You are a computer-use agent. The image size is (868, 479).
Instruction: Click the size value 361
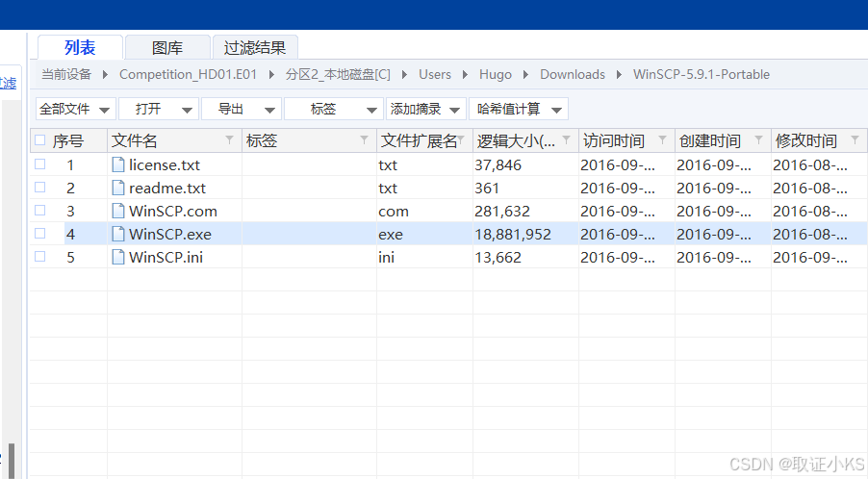click(487, 189)
